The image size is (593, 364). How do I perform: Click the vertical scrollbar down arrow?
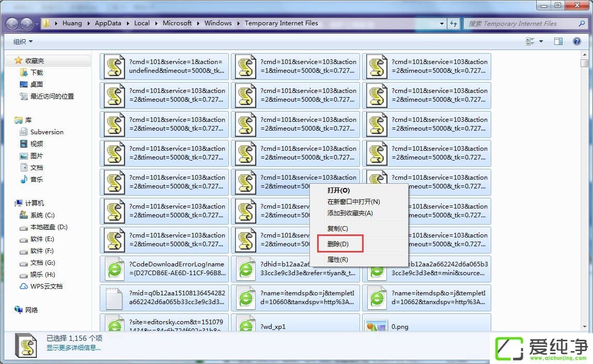584,327
